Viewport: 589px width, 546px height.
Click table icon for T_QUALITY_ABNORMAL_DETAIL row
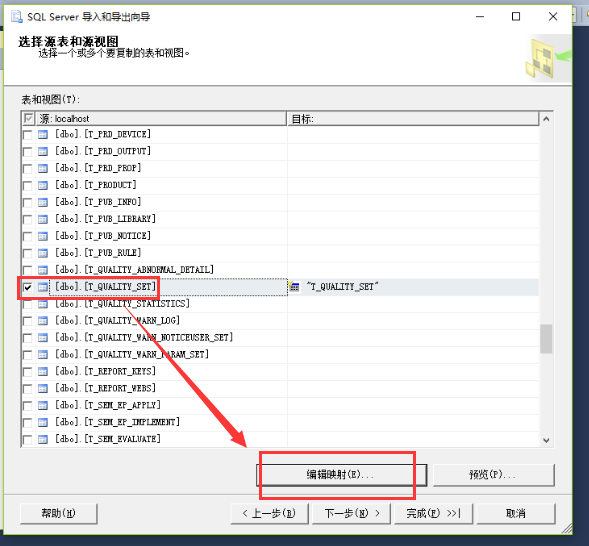pos(43,270)
